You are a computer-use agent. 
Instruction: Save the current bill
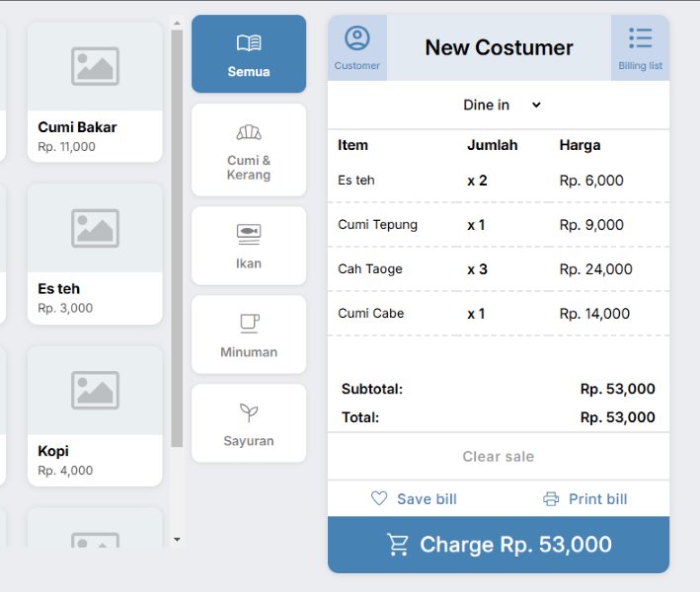click(x=414, y=499)
